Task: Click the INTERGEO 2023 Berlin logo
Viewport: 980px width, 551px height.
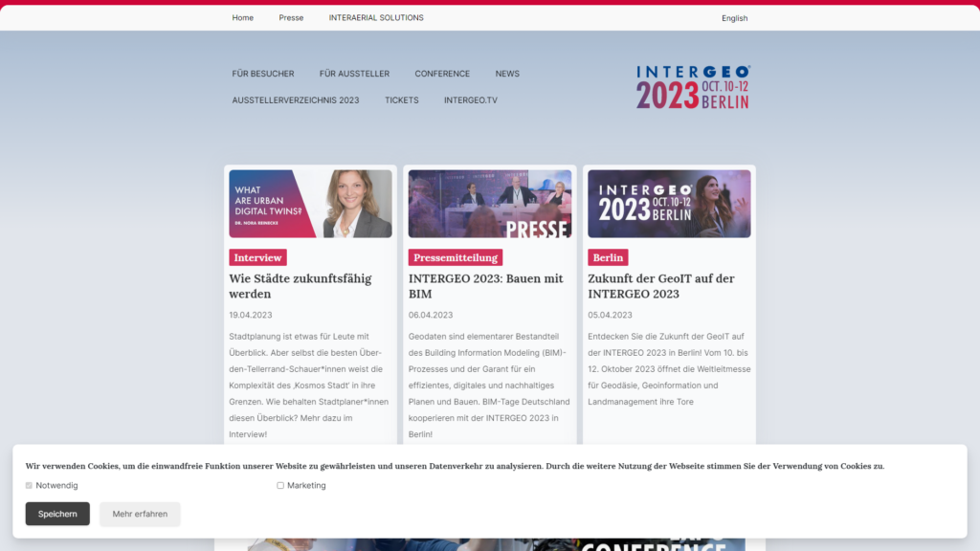Action: coord(693,87)
